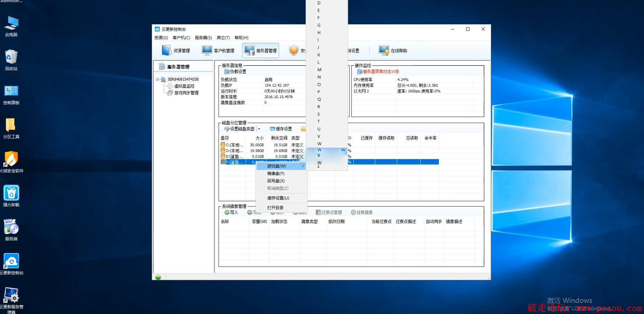Open the 强力卸载 desktop icon
Image resolution: width=644 pixels, height=314 pixels.
pyautogui.click(x=11, y=196)
